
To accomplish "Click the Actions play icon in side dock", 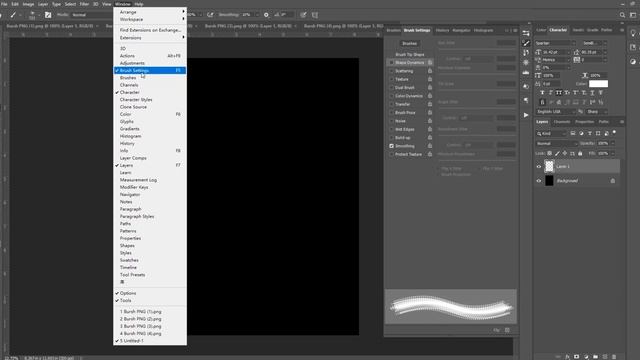I will click(x=526, y=115).
